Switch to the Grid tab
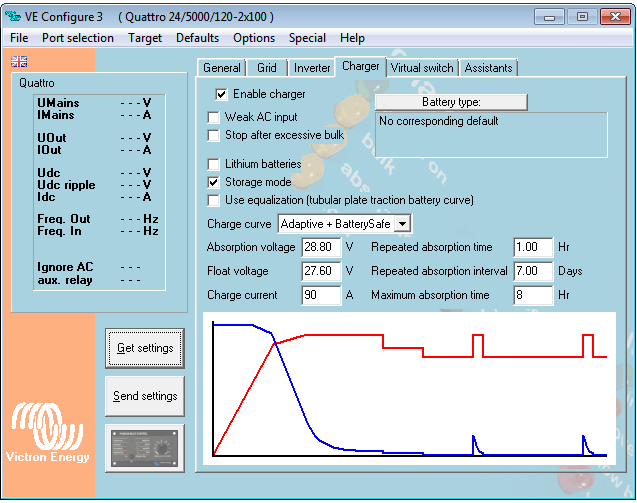The height and width of the screenshot is (503, 637). [266, 68]
